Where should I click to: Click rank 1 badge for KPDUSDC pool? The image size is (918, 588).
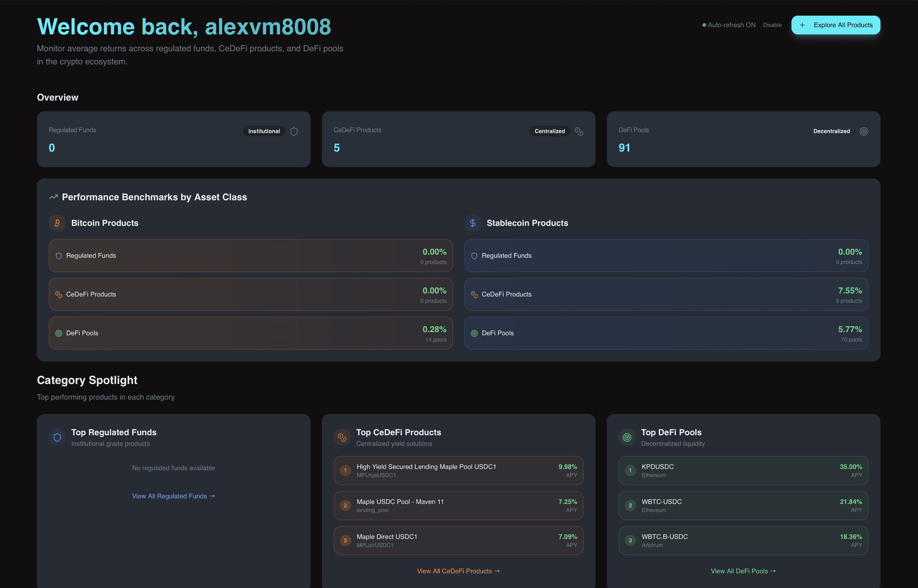630,471
